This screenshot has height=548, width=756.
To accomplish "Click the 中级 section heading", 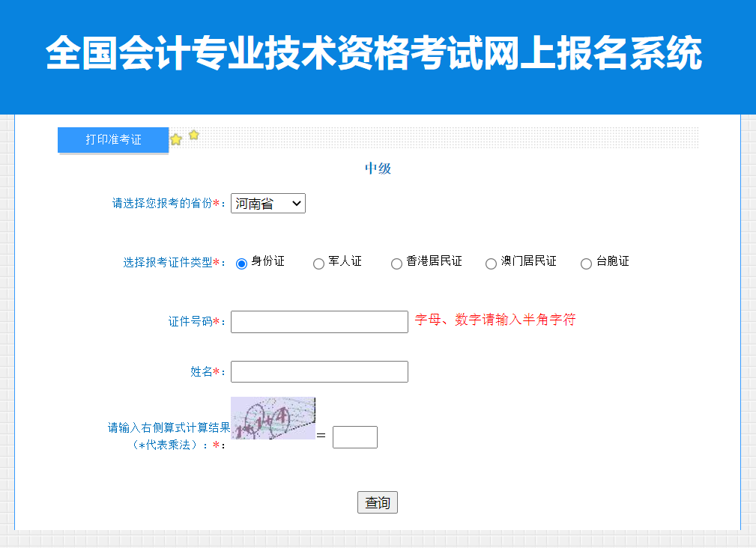I will click(378, 168).
